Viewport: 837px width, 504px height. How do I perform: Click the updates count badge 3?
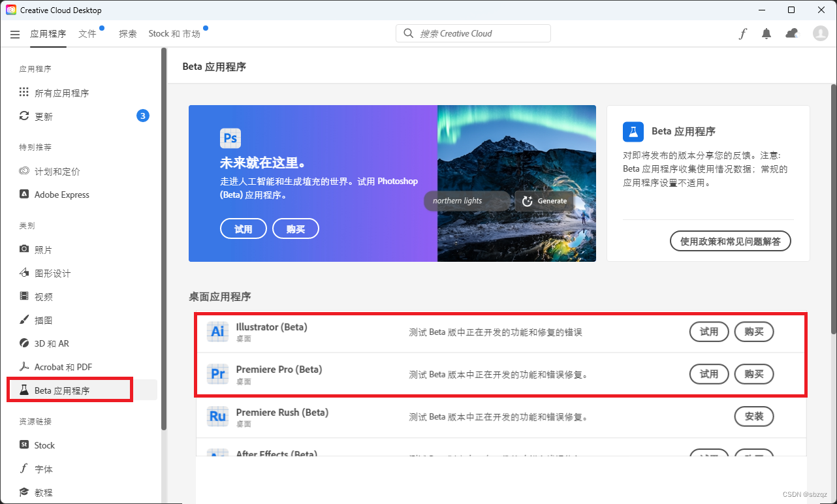click(143, 116)
